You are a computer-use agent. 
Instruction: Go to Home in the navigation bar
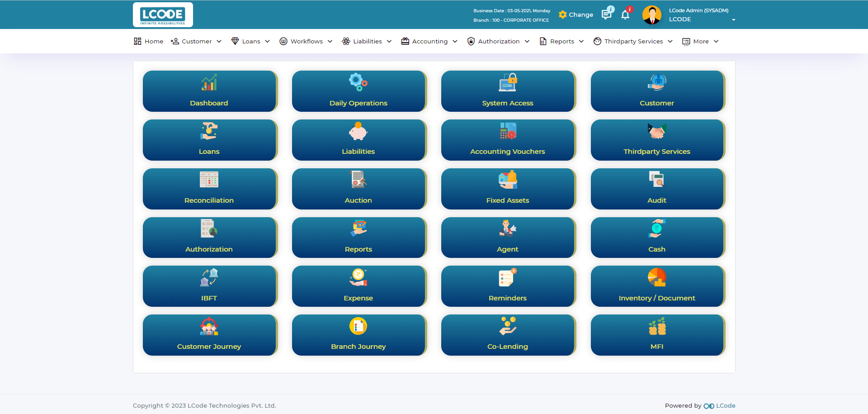(x=149, y=41)
